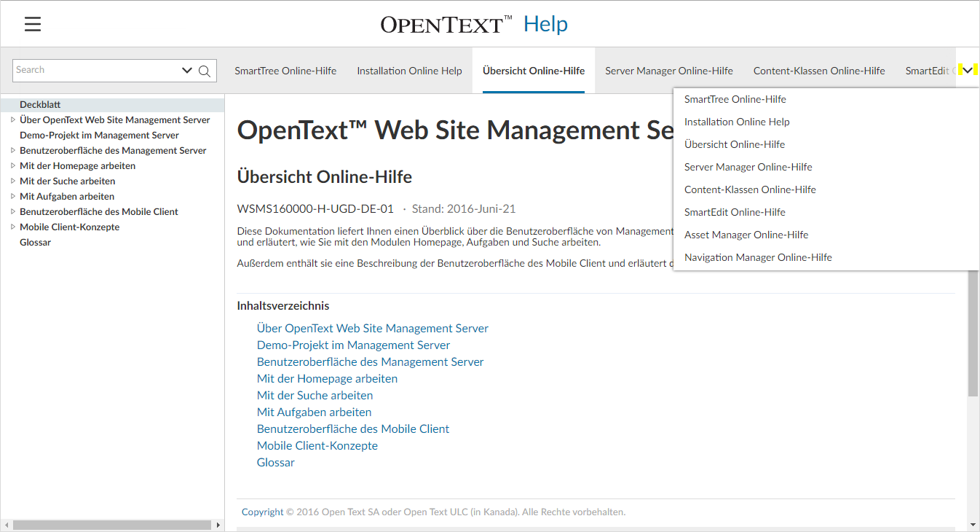Open the hamburger navigation menu

tap(33, 24)
